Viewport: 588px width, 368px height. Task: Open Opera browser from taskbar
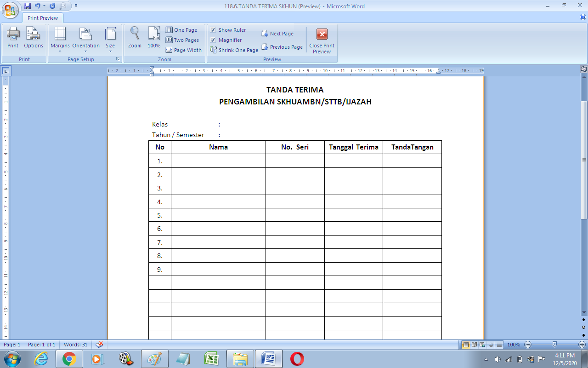pos(297,358)
